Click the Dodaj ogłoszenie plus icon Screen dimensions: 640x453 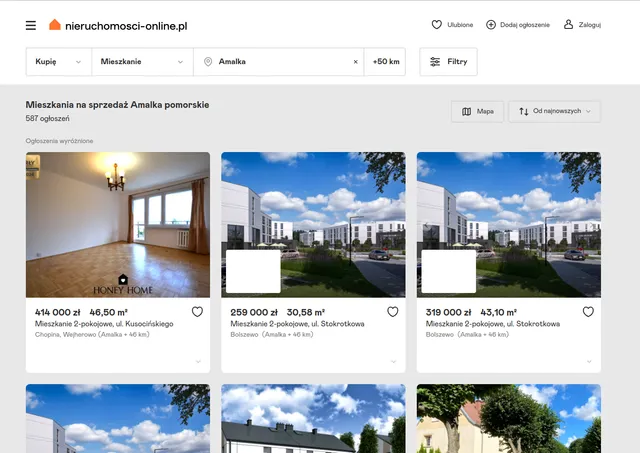491,25
